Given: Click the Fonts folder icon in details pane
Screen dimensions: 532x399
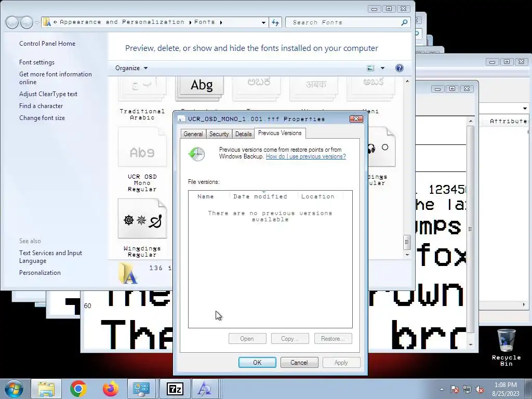Looking at the screenshot, I should point(128,273).
